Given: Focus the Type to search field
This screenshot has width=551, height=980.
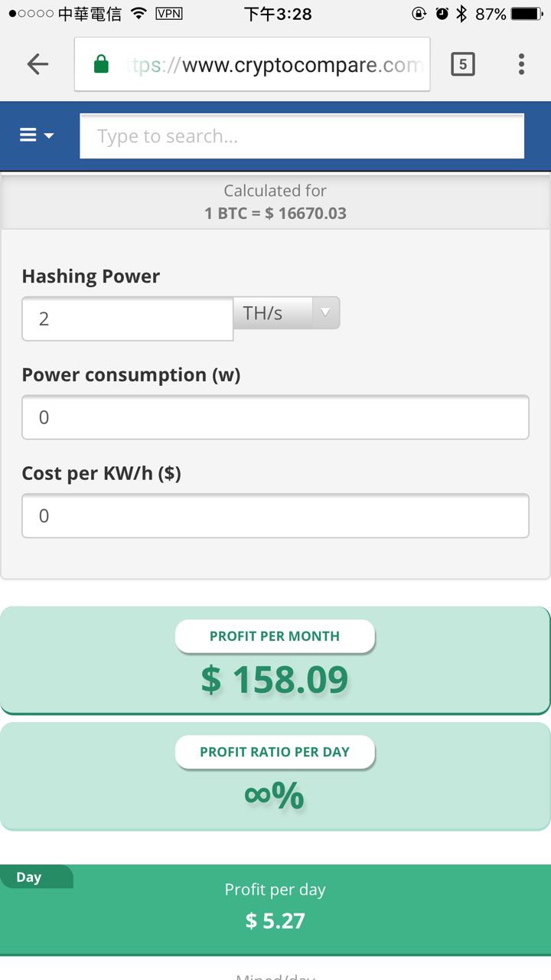Looking at the screenshot, I should point(302,136).
